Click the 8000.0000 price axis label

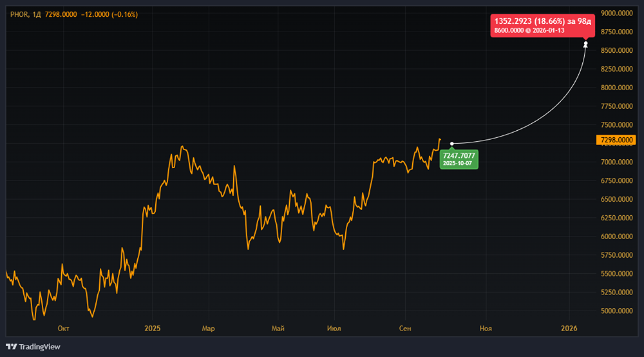tap(616, 88)
